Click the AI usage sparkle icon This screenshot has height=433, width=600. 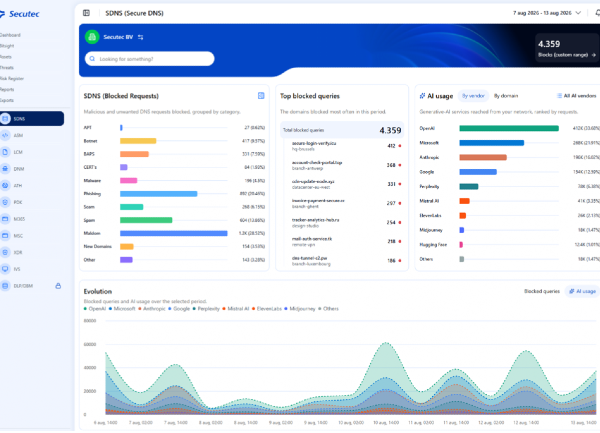click(x=422, y=96)
